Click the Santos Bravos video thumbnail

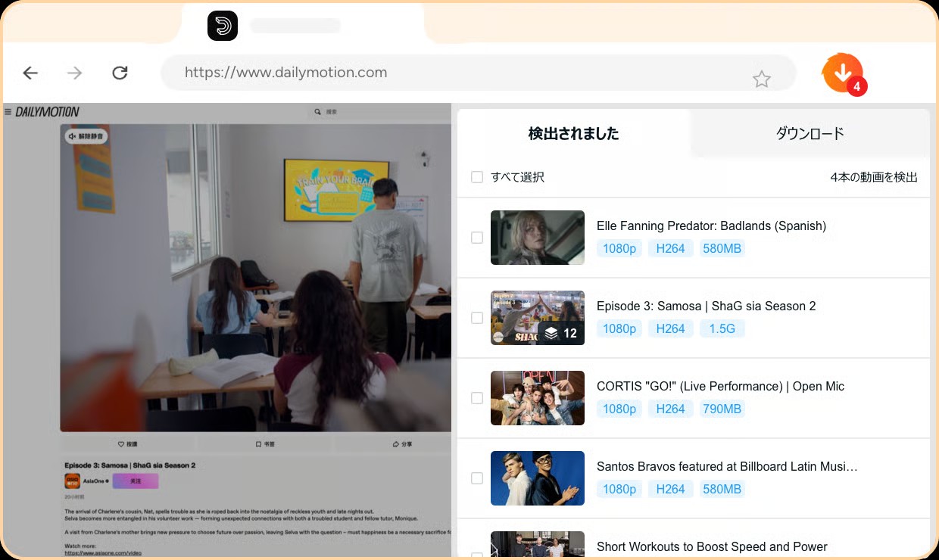pos(538,478)
